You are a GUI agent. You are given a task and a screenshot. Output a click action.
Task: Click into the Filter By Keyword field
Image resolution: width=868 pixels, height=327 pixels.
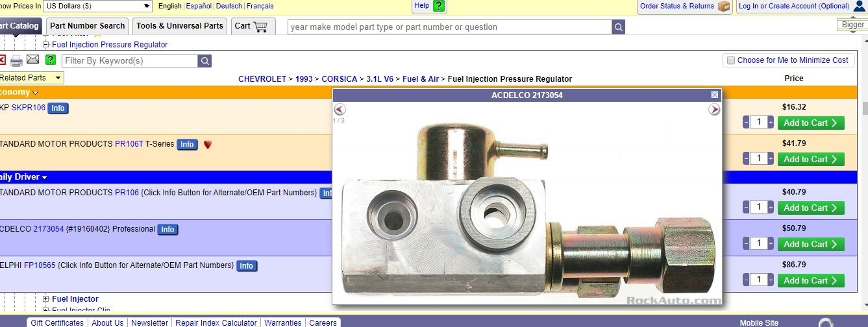[x=130, y=61]
